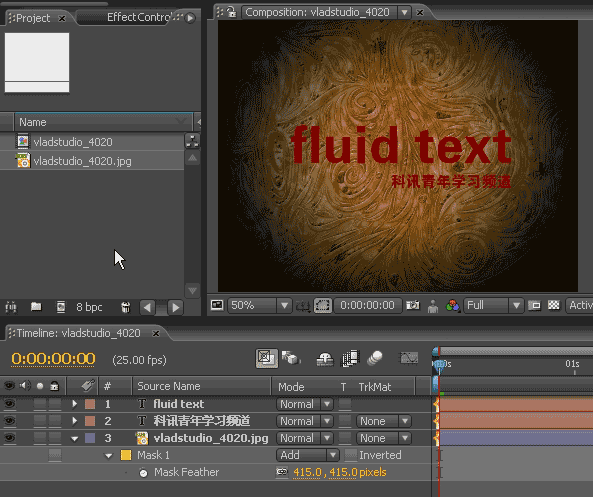
Task: Select the Timeline vladstudio_4020 tab
Action: (x=78, y=333)
